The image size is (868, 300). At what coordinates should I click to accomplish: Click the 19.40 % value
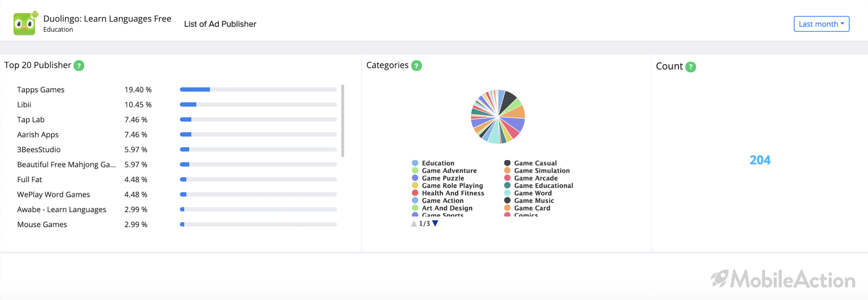(138, 89)
